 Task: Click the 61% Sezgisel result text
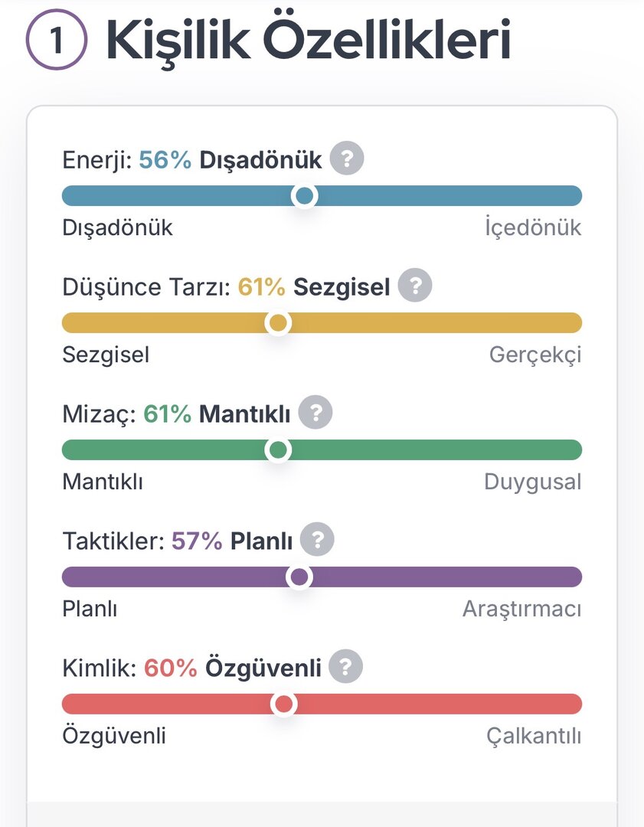(x=313, y=288)
